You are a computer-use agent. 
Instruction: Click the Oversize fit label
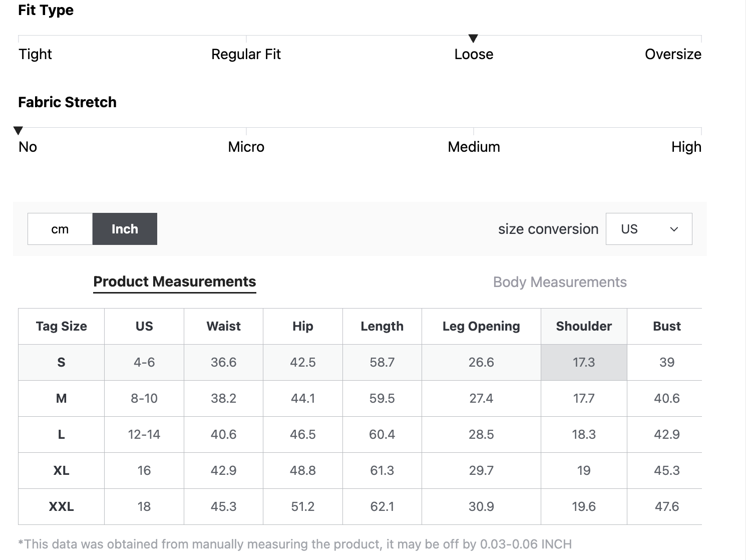click(672, 54)
